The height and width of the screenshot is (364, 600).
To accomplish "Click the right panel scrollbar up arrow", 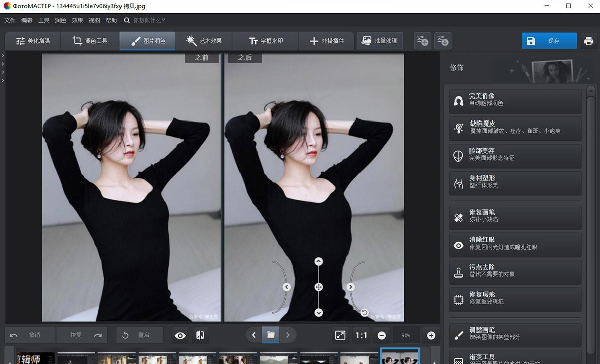I will 591,91.
